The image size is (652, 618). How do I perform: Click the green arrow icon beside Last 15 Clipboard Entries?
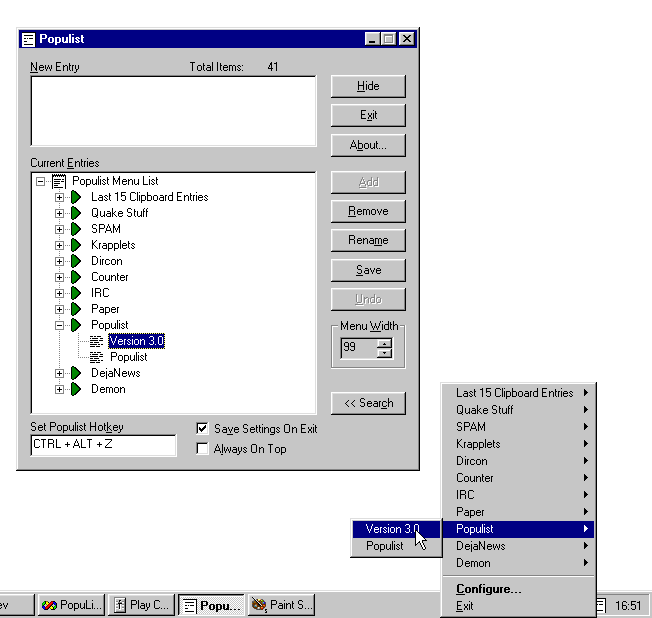click(x=76, y=197)
